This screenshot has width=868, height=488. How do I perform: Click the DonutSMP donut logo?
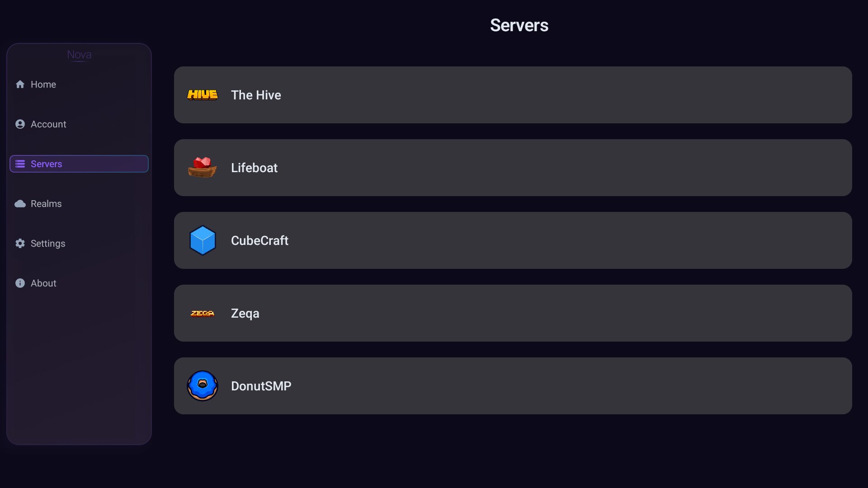202,386
